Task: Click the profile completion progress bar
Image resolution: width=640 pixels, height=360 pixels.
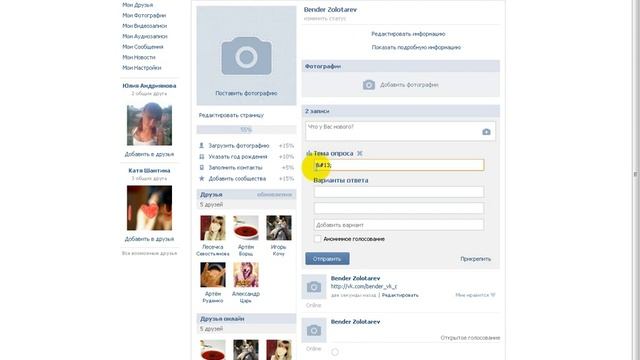Action: pyautogui.click(x=246, y=130)
